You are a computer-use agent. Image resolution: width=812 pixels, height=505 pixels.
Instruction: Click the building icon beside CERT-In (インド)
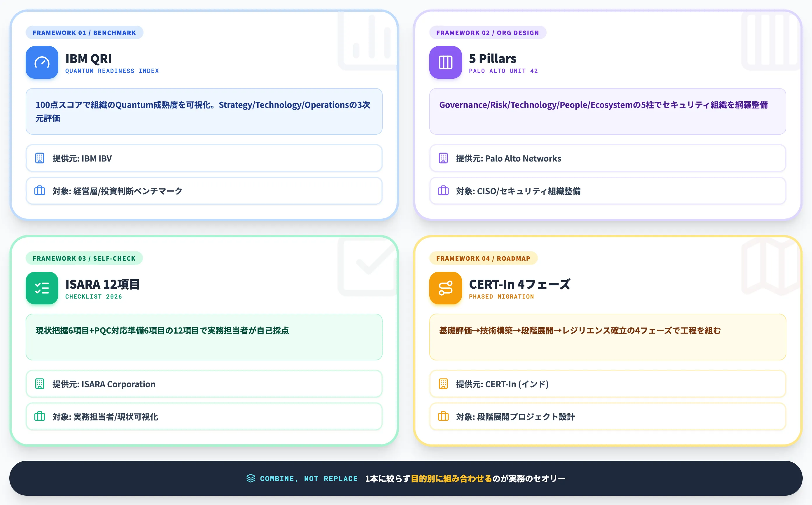coord(443,384)
